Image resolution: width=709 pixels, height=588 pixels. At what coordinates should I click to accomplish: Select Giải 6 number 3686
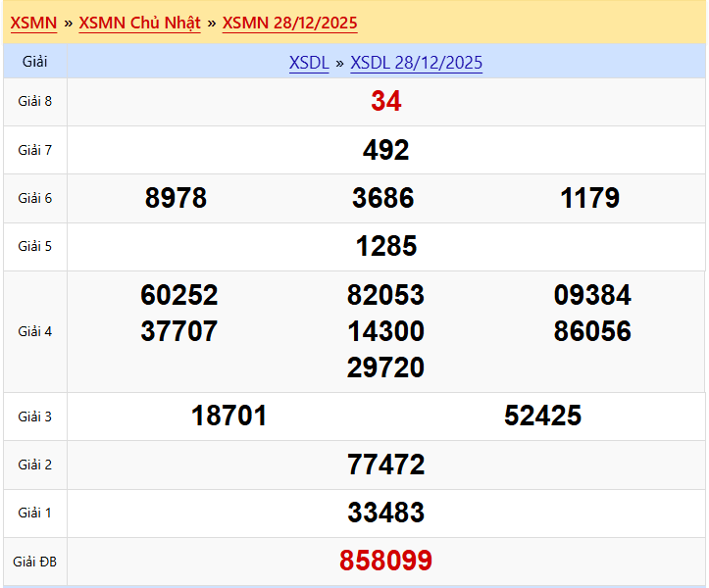pos(383,198)
